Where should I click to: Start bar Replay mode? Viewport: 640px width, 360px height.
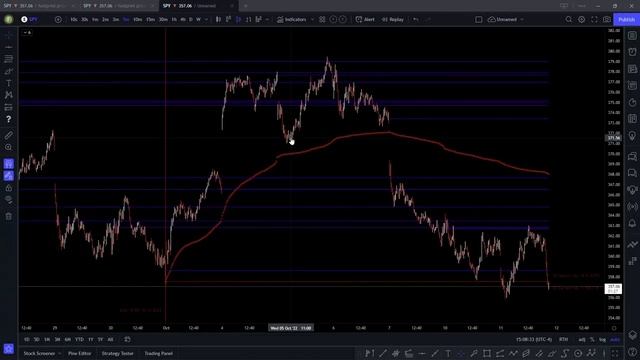coord(393,19)
